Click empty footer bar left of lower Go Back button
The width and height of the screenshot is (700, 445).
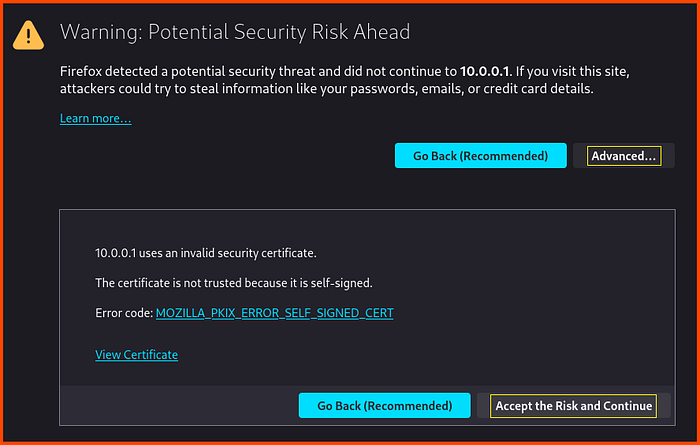(179, 405)
